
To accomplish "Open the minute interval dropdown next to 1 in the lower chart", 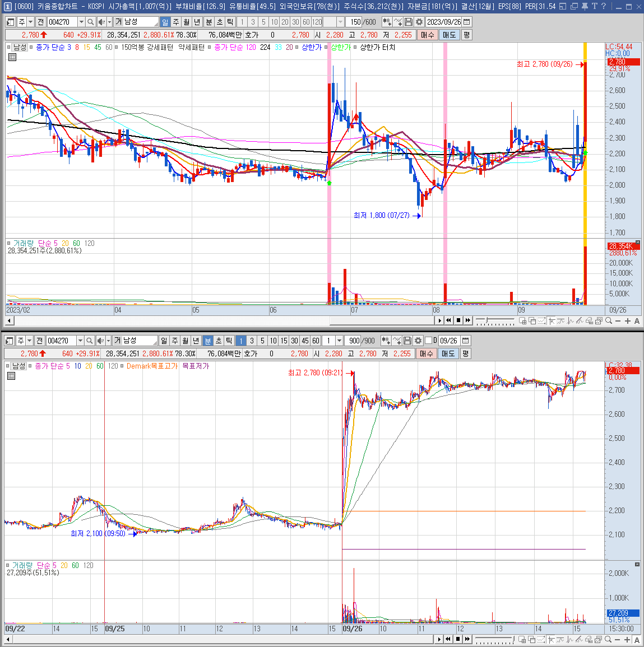I will (339, 341).
